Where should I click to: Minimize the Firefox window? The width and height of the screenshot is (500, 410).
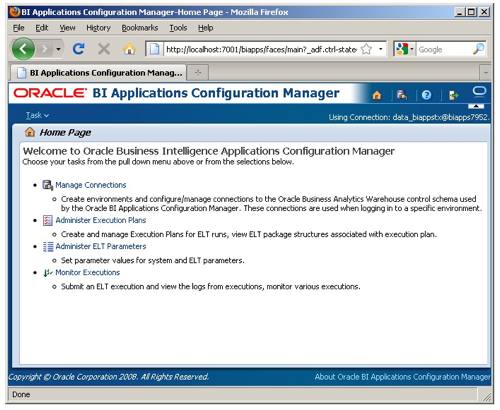pos(460,12)
